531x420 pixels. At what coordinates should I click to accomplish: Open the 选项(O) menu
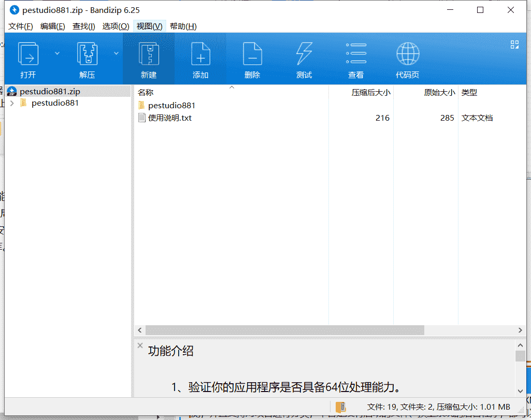click(116, 26)
